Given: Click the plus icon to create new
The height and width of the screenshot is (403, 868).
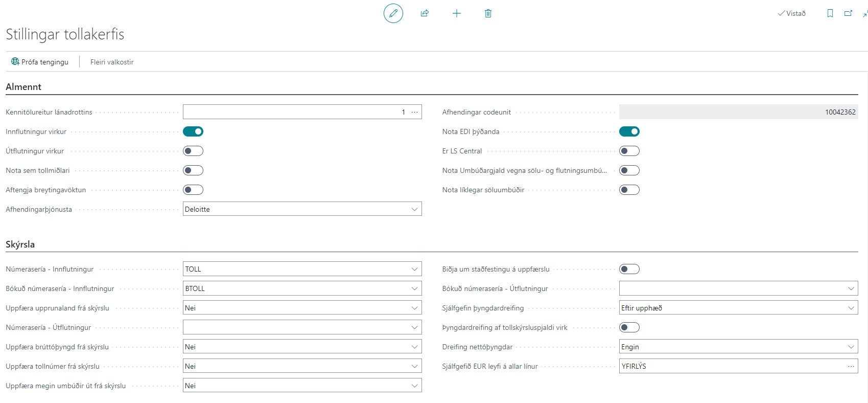Looking at the screenshot, I should pyautogui.click(x=457, y=13).
